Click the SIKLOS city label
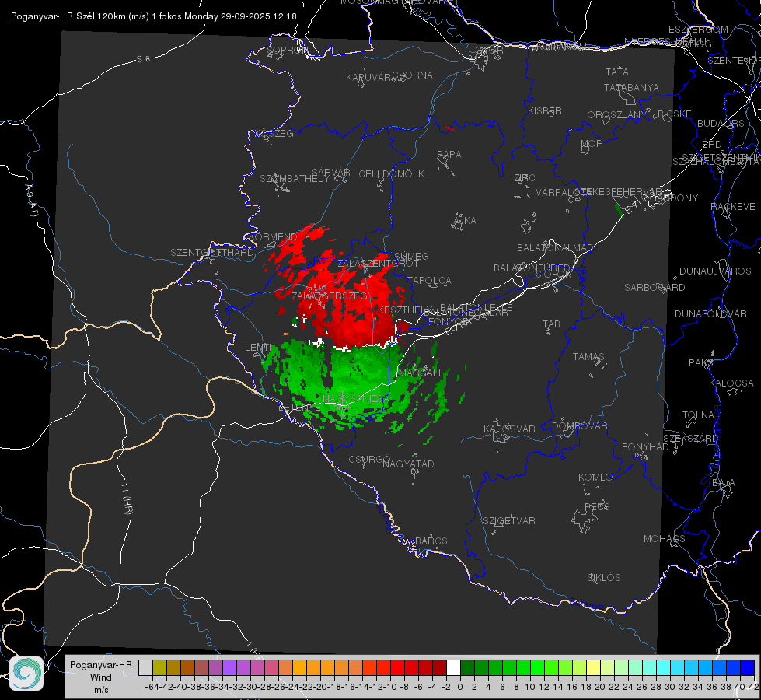The image size is (761, 700). (x=604, y=578)
